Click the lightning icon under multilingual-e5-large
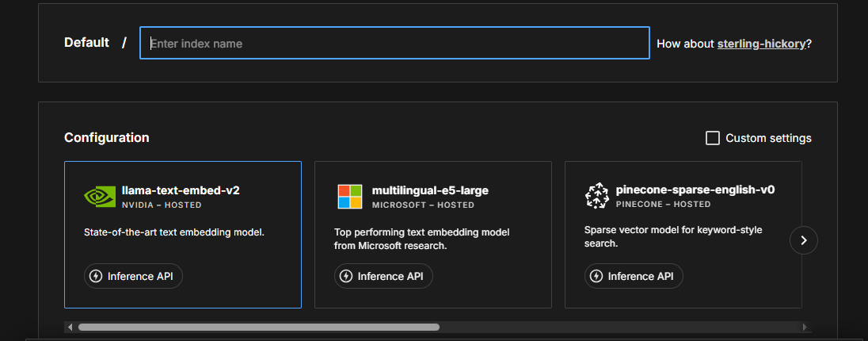868x341 pixels. tap(346, 276)
